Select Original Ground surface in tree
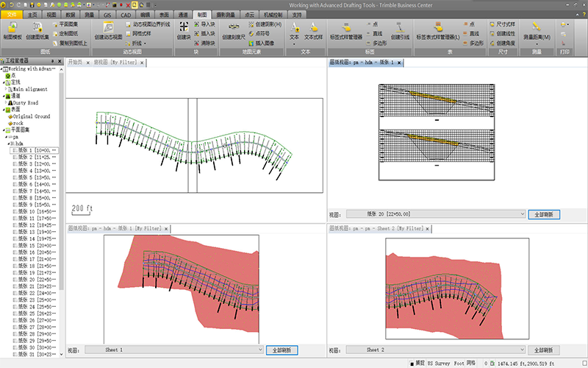The height and width of the screenshot is (368, 588). (32, 116)
